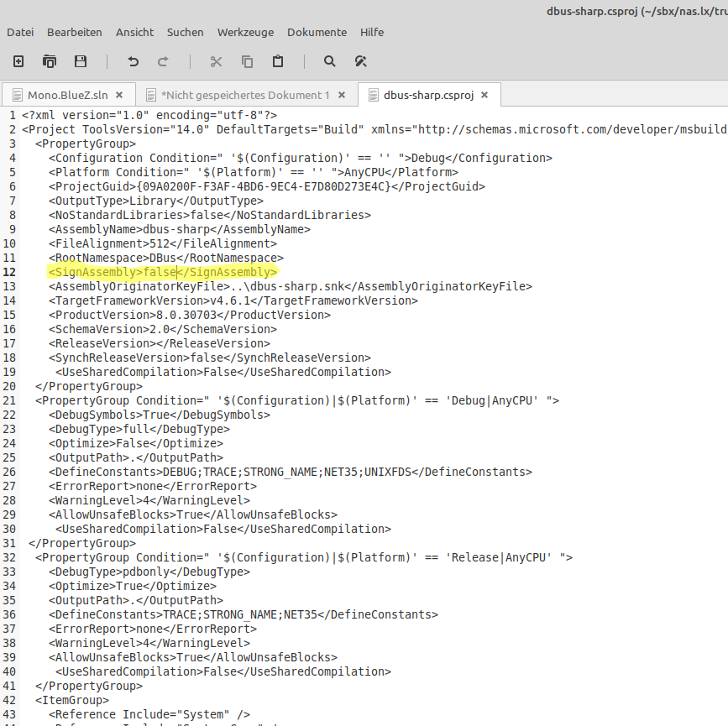728x726 pixels.
Task: Open the Datei menu
Action: pyautogui.click(x=20, y=33)
